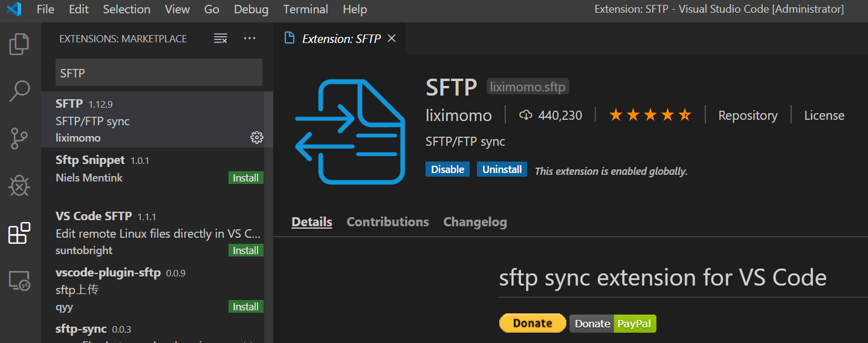Click the Donate PayPal badge
This screenshot has width=868, height=343.
coord(613,324)
